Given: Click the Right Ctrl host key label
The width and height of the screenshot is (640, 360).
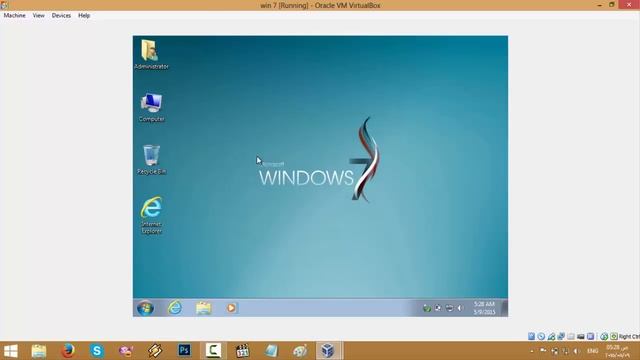Looking at the screenshot, I should click(x=629, y=336).
